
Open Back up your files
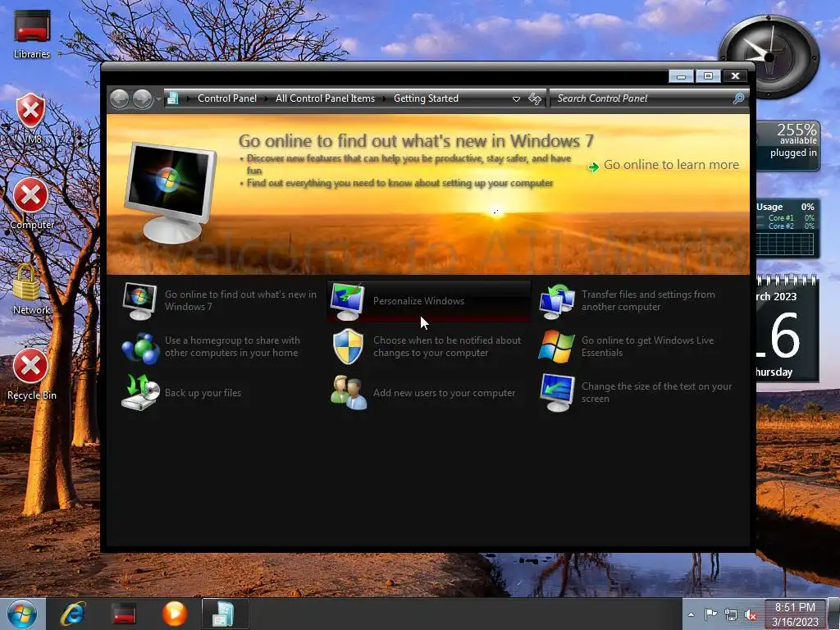(x=203, y=393)
